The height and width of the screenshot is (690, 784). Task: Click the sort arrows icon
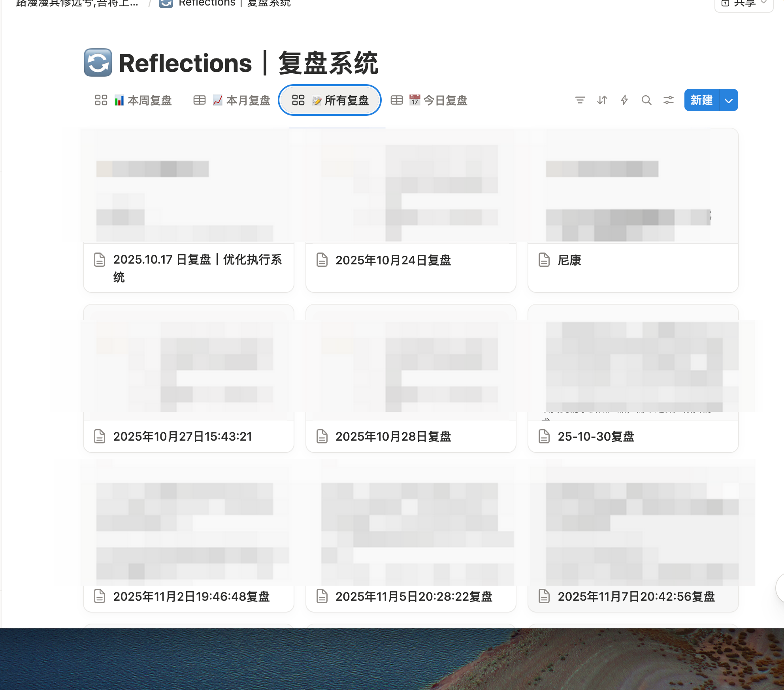[x=602, y=100]
